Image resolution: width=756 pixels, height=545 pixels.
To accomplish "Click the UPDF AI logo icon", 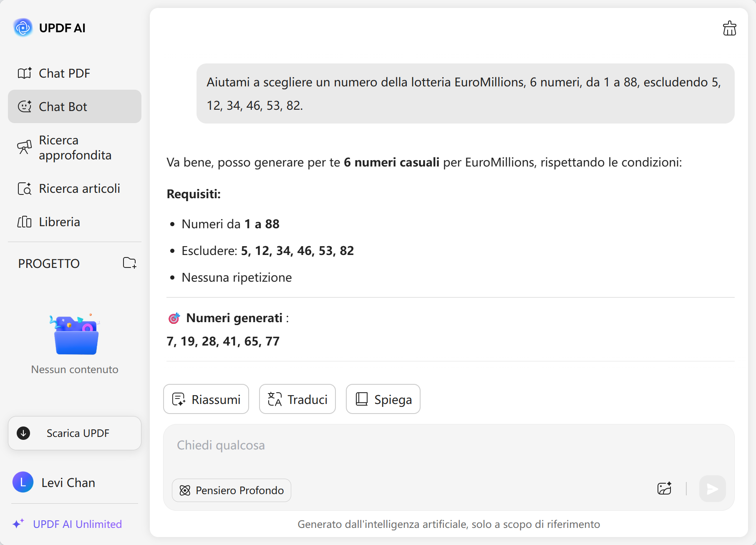I will pos(23,28).
